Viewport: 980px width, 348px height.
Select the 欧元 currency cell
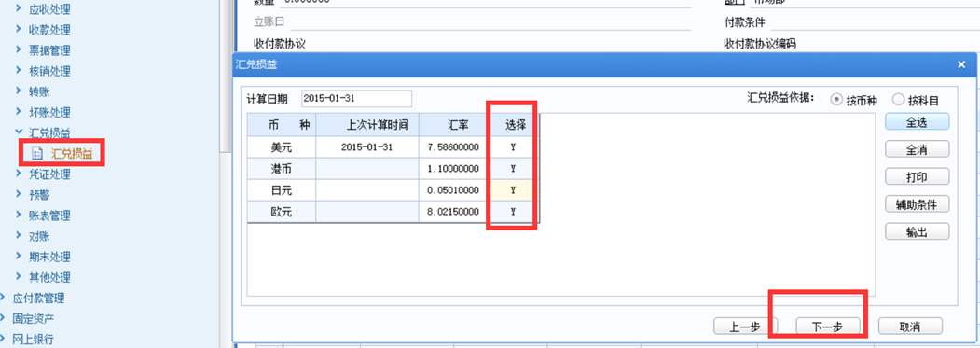coord(282,212)
